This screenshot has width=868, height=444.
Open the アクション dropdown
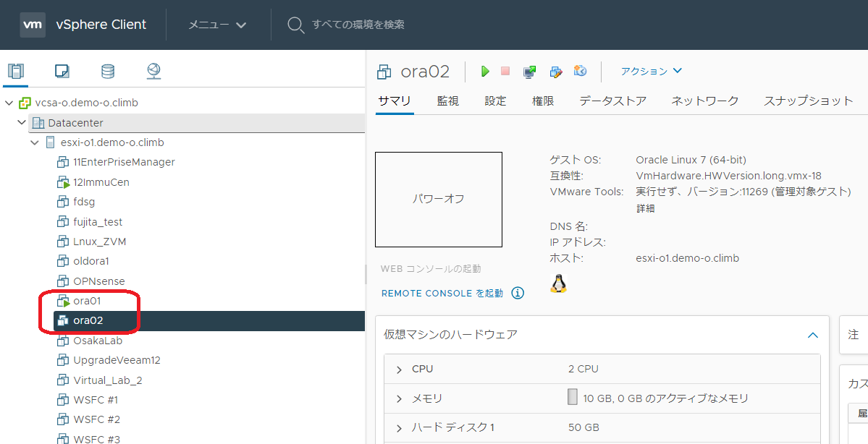(x=651, y=71)
